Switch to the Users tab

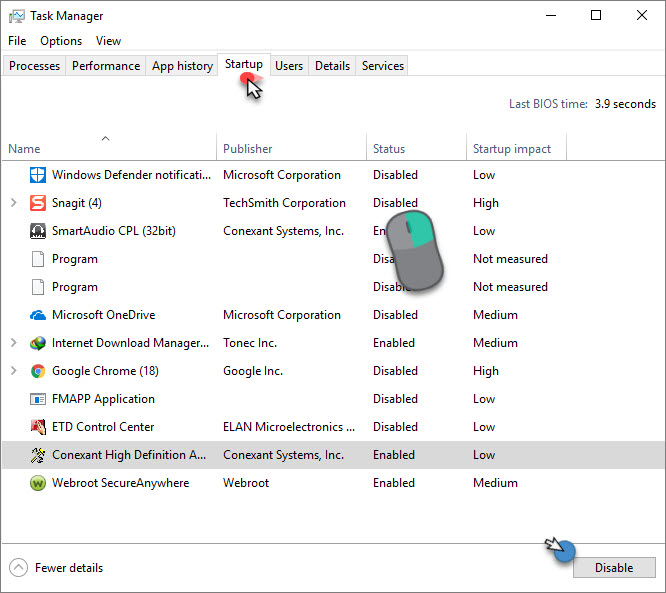pyautogui.click(x=289, y=66)
